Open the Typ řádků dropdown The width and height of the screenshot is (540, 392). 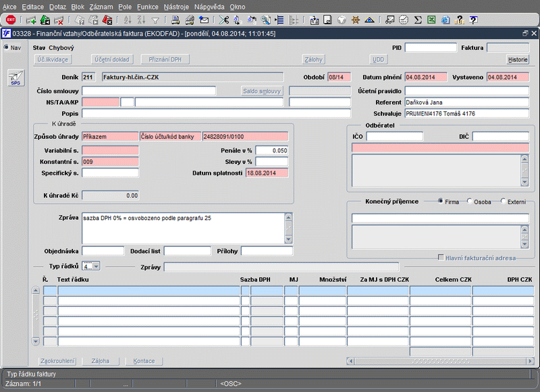(95, 267)
